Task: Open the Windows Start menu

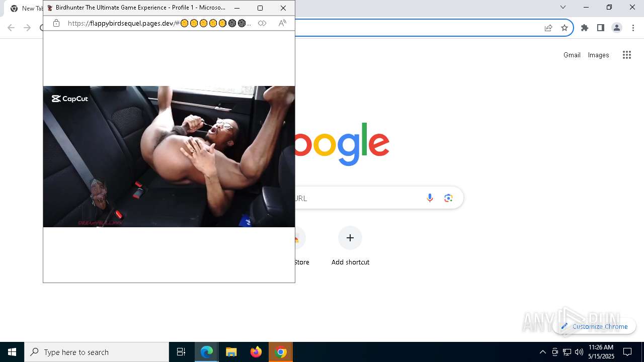Action: (12, 352)
